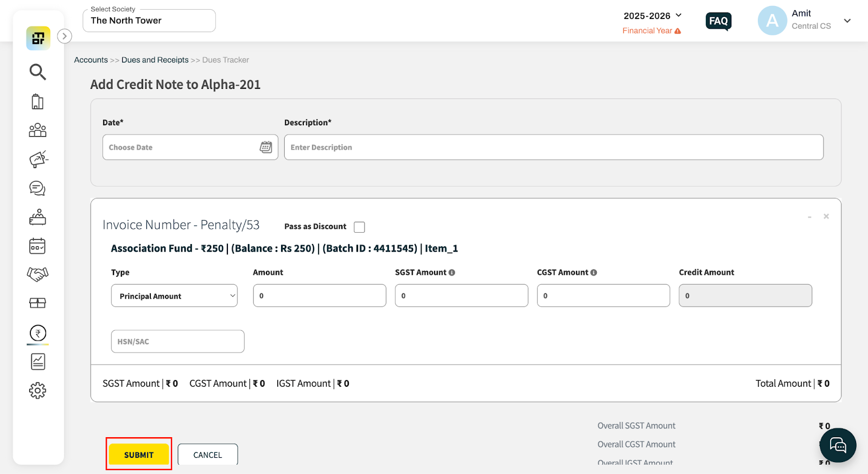Submit the credit note
This screenshot has width=868, height=474.
tap(139, 454)
